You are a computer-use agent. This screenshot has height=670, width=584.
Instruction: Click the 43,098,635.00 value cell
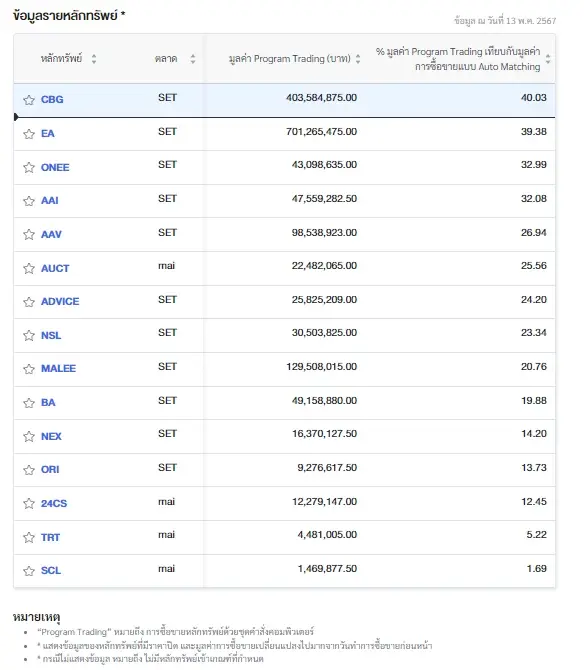[x=324, y=165]
